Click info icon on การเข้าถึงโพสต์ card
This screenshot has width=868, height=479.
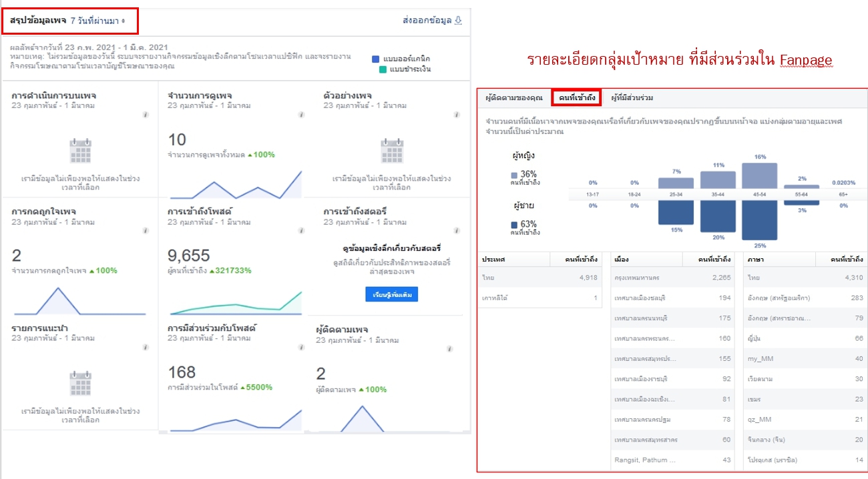coord(300,231)
